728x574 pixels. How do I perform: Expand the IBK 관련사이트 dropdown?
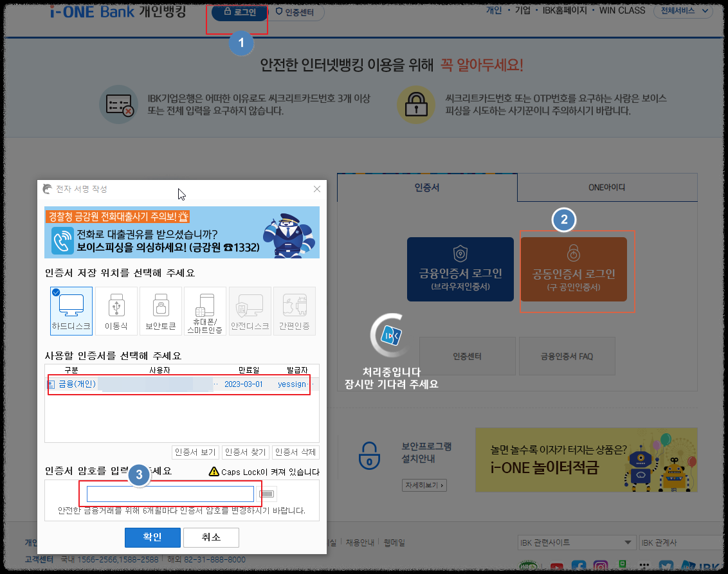point(576,543)
